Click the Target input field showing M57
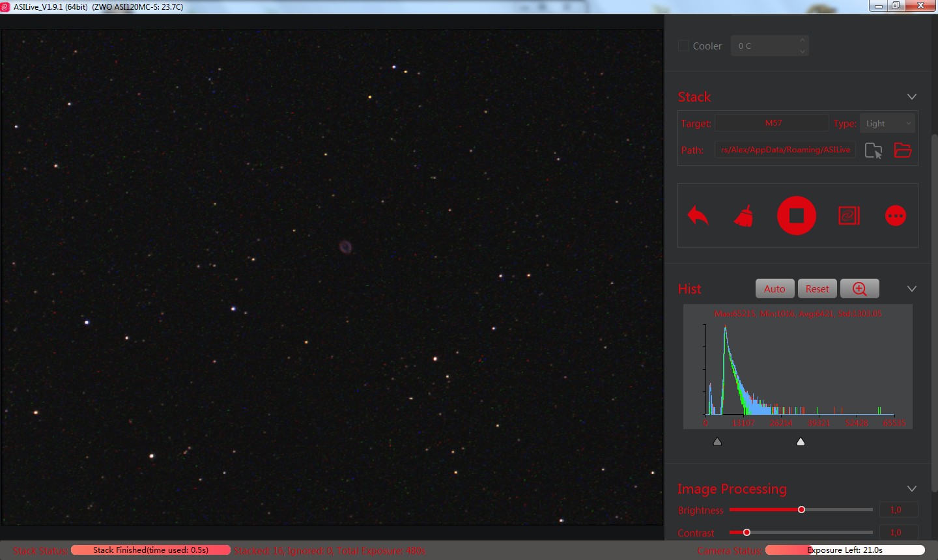The image size is (938, 560). [x=772, y=123]
